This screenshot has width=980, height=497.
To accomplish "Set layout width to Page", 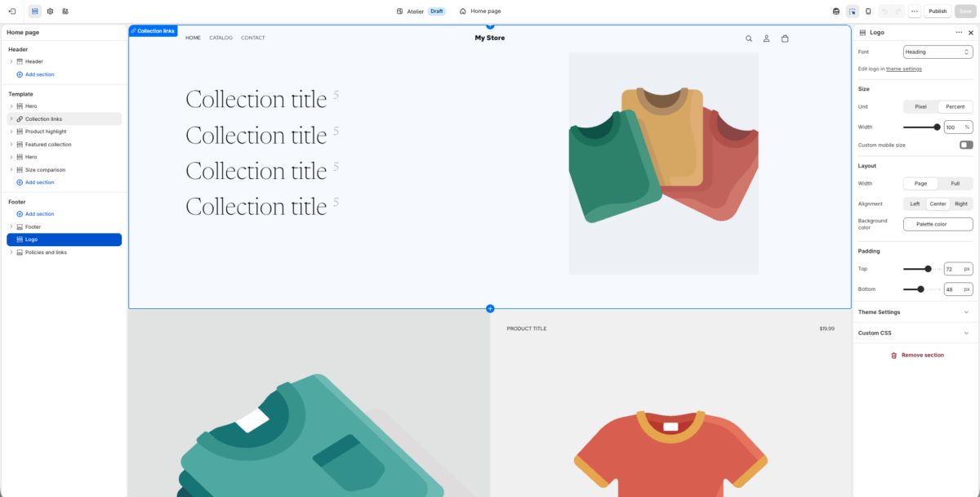I will click(920, 183).
